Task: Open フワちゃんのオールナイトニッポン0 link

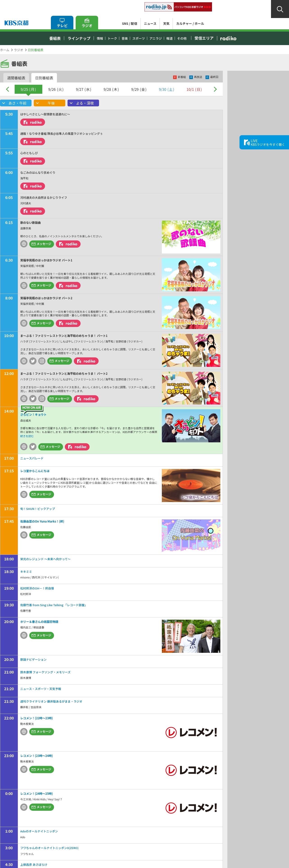Action: coord(49,848)
